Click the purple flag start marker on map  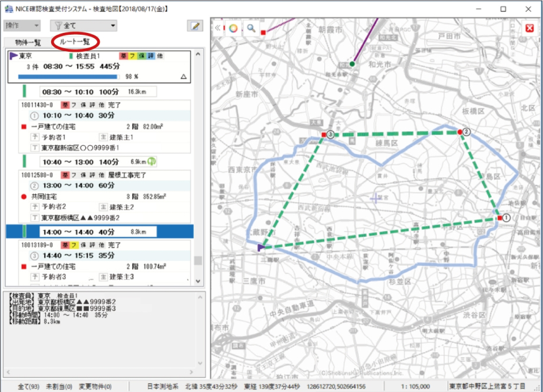point(261,247)
